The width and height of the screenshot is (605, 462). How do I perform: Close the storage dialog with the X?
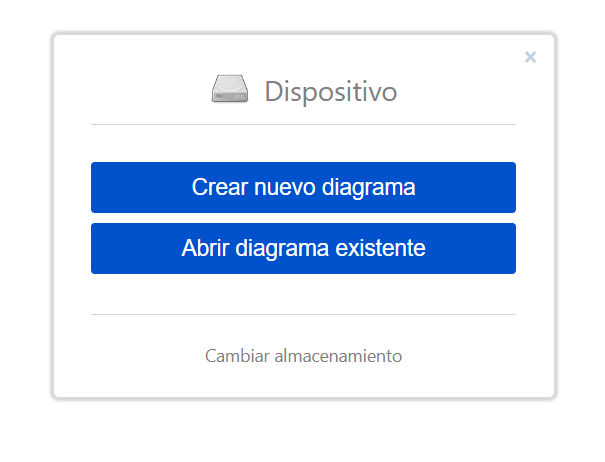click(x=530, y=57)
